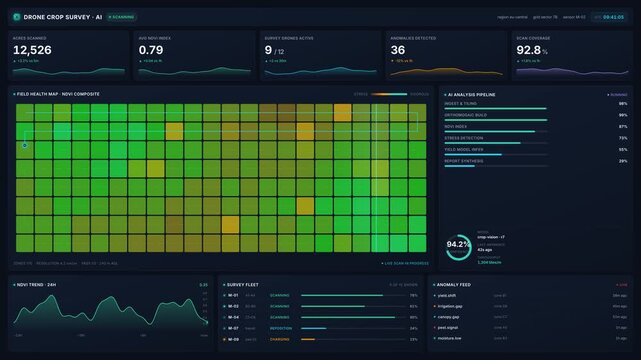Select drone M-01 row in Survey Fleet

(x=320, y=295)
